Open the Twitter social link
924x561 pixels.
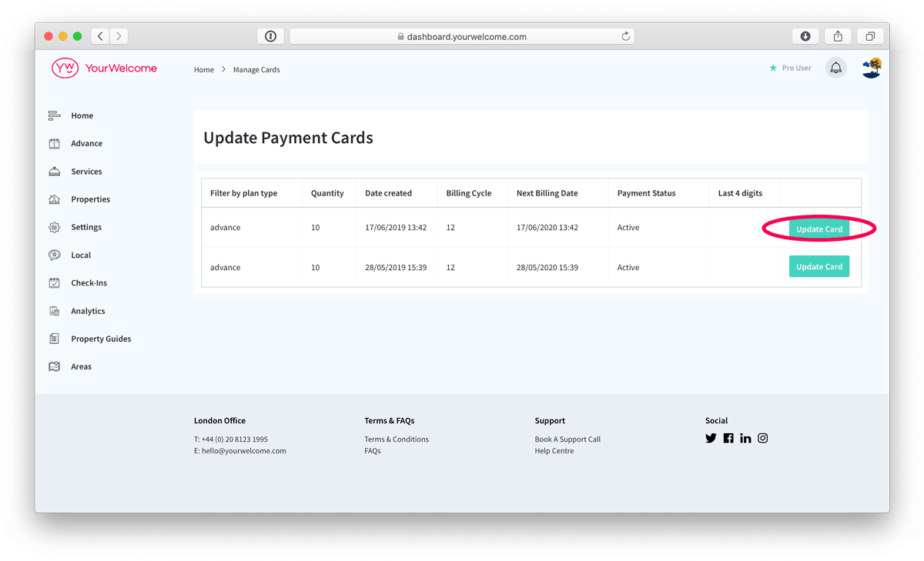point(711,438)
